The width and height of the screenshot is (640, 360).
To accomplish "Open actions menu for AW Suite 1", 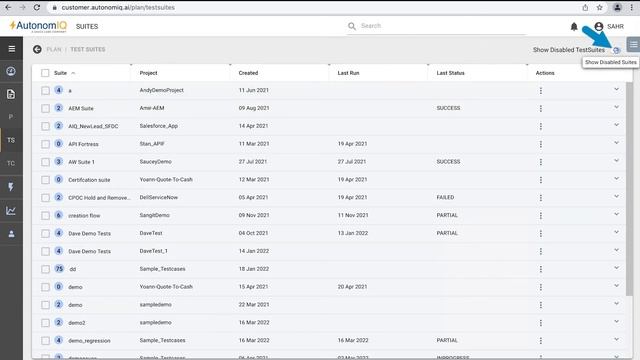I will click(541, 162).
